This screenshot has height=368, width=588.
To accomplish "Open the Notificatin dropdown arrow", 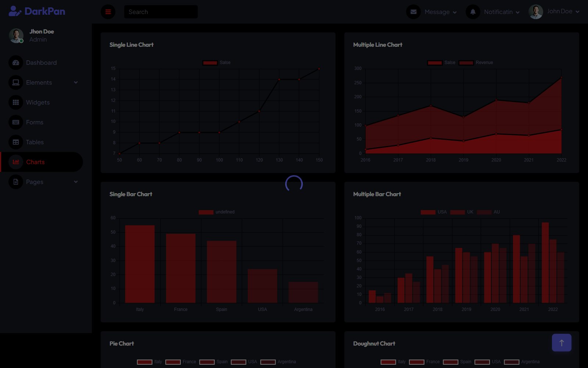I will 517,12.
